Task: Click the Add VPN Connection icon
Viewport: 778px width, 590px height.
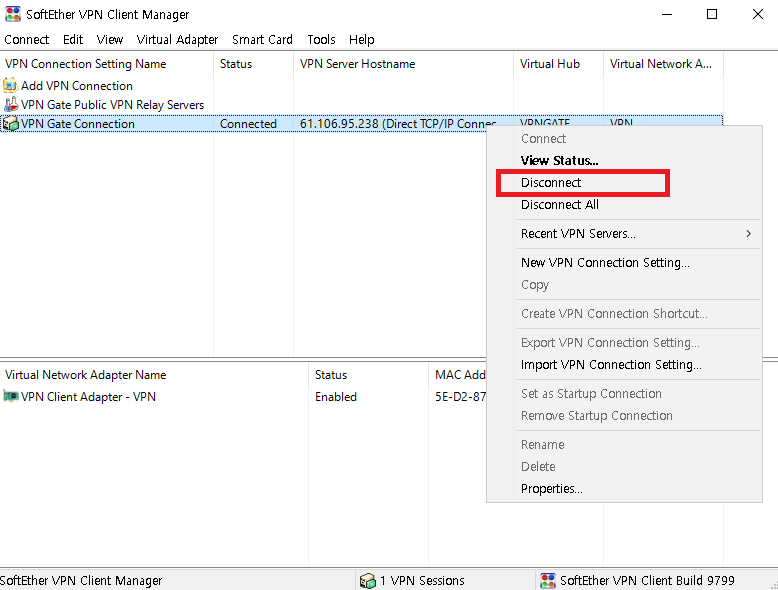Action: [10, 85]
